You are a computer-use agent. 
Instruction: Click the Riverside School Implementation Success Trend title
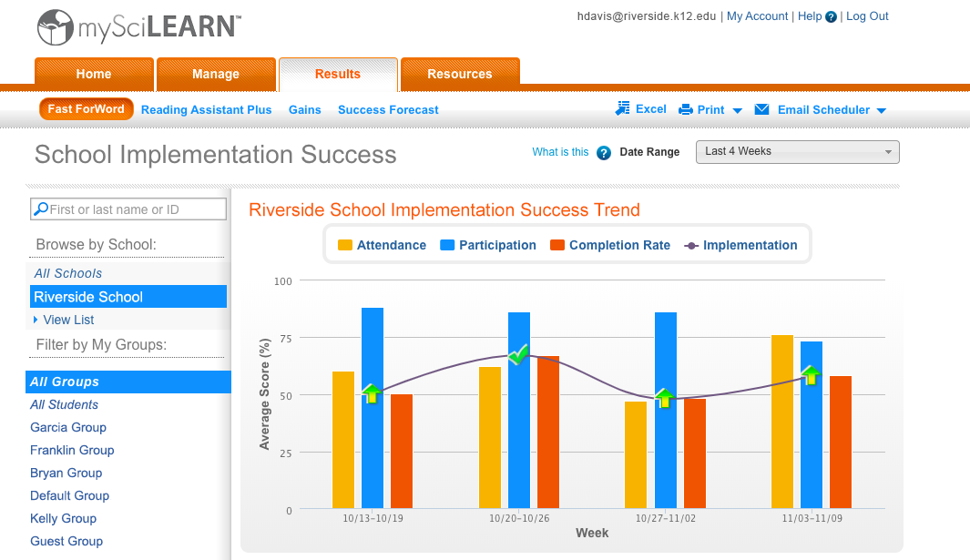444,209
